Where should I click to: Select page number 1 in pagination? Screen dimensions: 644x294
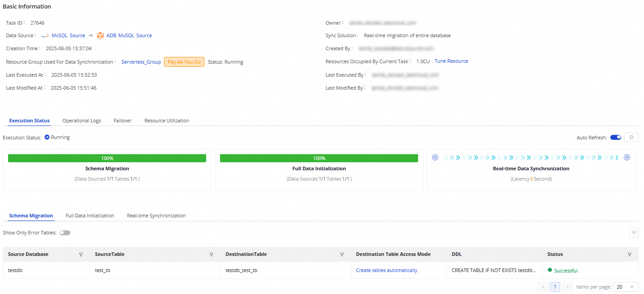pyautogui.click(x=555, y=287)
